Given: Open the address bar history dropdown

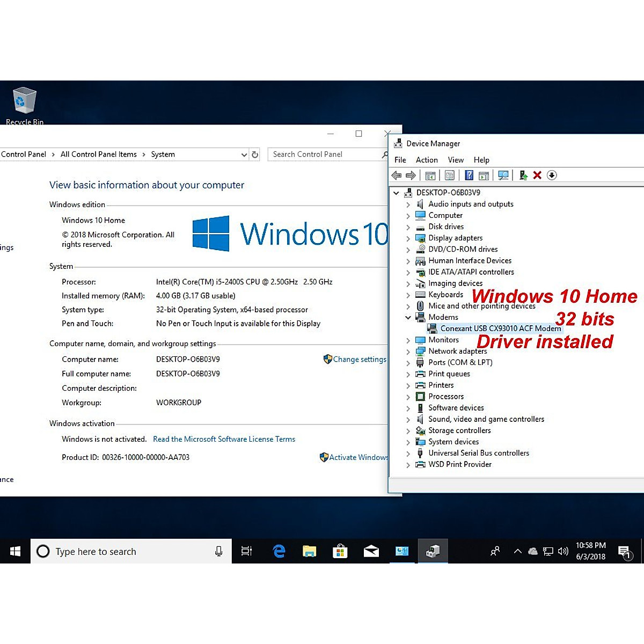Looking at the screenshot, I should coord(244,155).
